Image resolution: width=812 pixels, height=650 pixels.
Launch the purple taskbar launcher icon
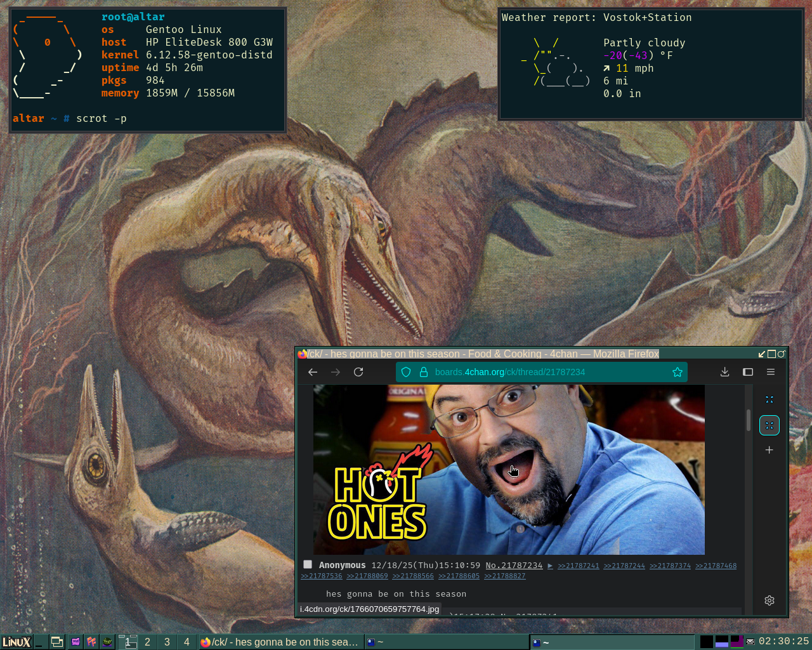pos(76,642)
